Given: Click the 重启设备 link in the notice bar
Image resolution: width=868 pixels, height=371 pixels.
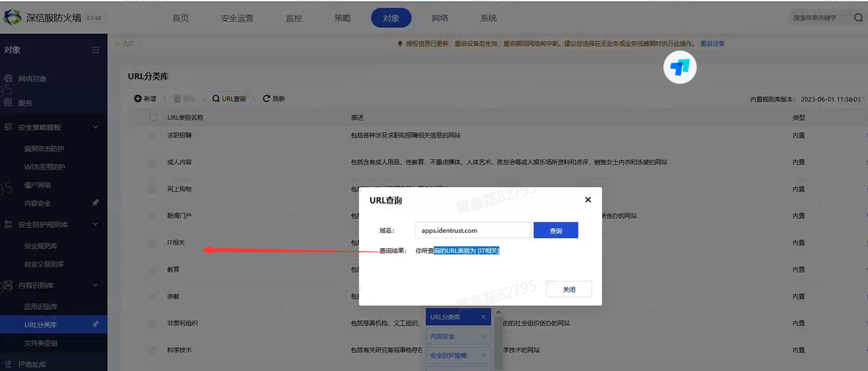Looking at the screenshot, I should coord(712,44).
